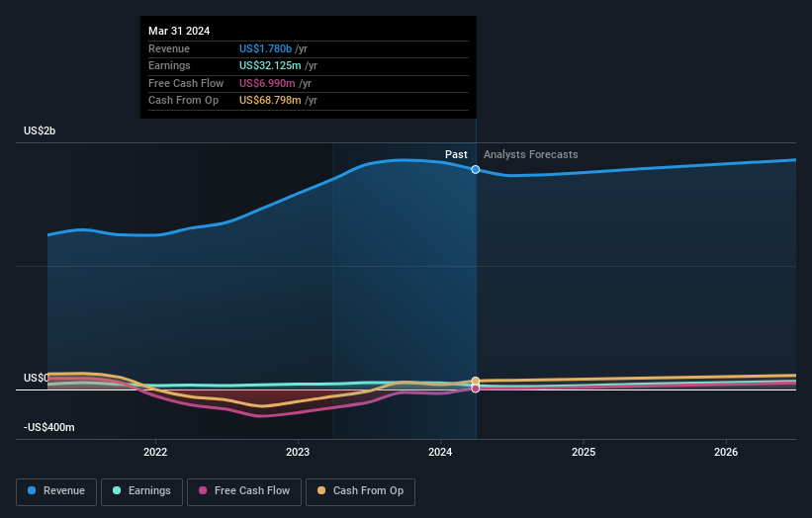Click the US$68.798m cash from op value

pos(270,101)
